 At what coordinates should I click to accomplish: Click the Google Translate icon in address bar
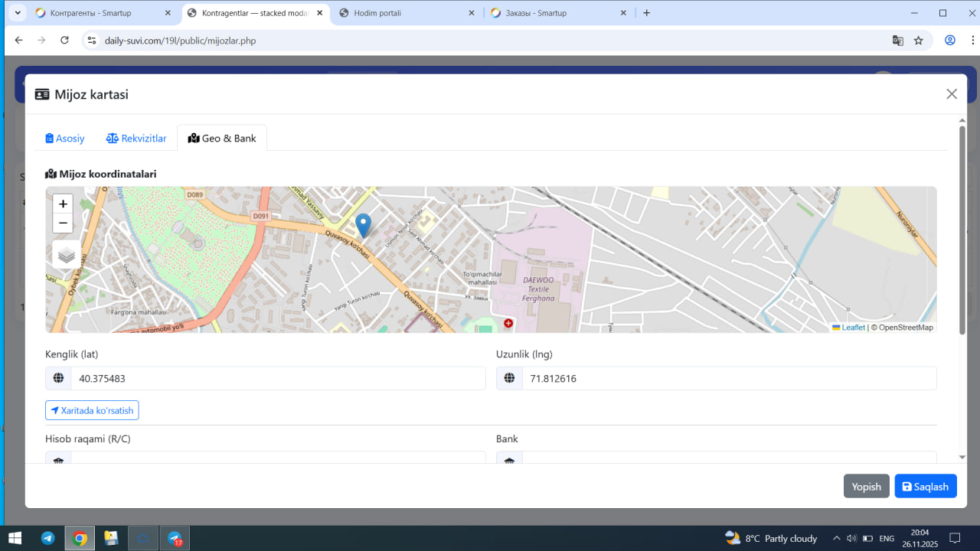click(x=898, y=41)
